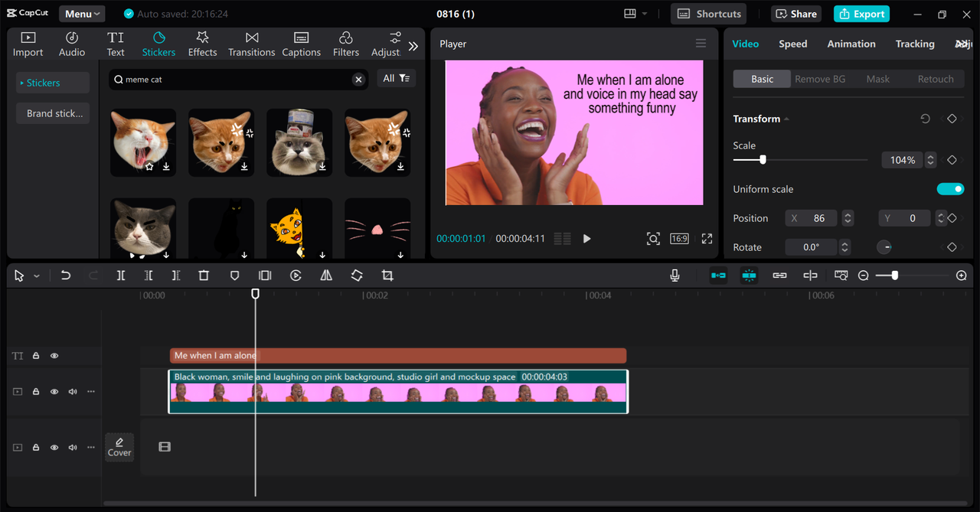Open the Shortcuts panel
Viewport: 980px width, 512px height.
coord(709,14)
